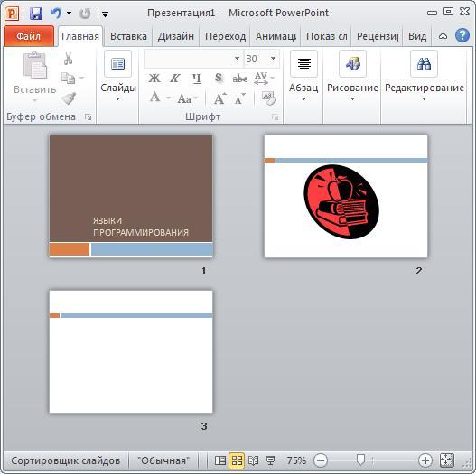
Task: Click the Рисование shapes icon
Action: coord(352,64)
